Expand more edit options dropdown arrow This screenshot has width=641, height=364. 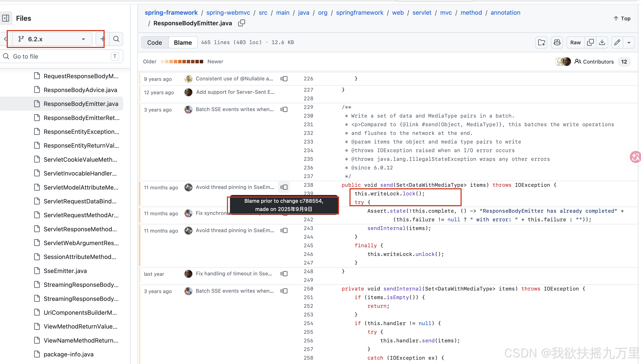coord(629,43)
